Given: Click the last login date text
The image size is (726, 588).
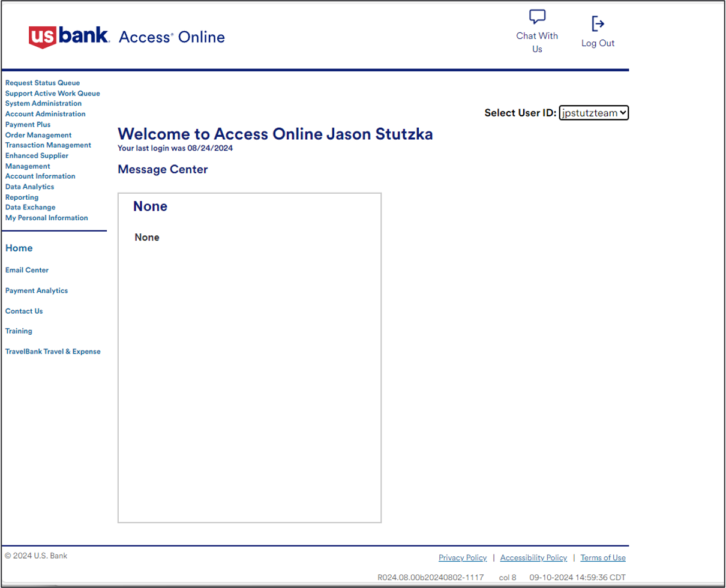Looking at the screenshot, I should [175, 148].
